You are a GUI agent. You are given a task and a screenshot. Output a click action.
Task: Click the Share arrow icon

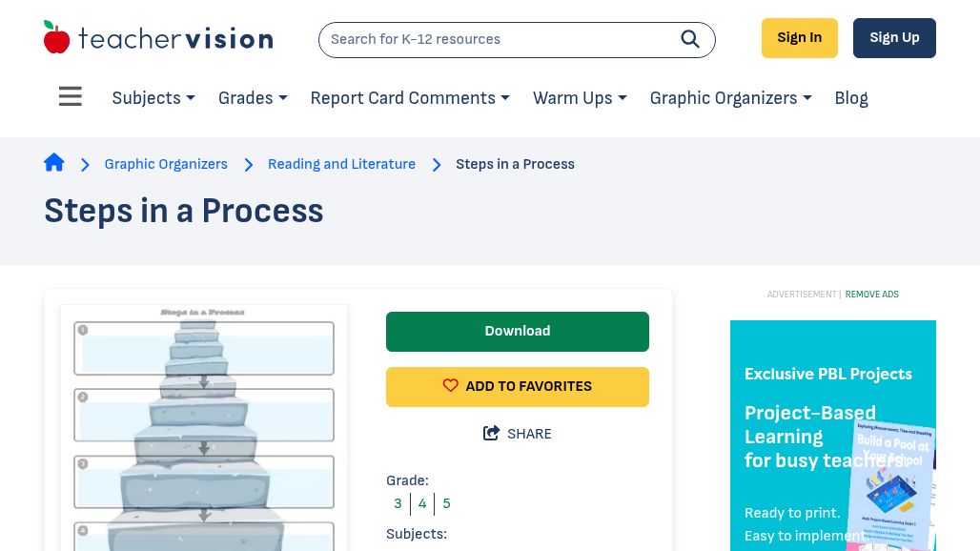(492, 434)
